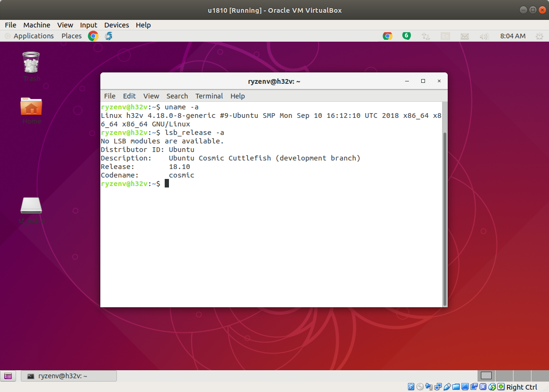This screenshot has height=392, width=549.
Task: Click the 'Right Ctrl' host key label
Action: (x=522, y=387)
